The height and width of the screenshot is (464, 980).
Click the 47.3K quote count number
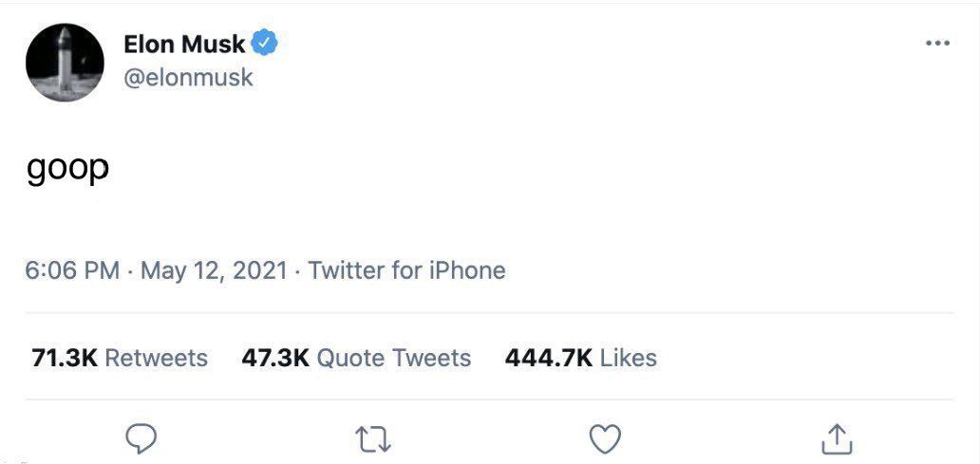pos(275,358)
